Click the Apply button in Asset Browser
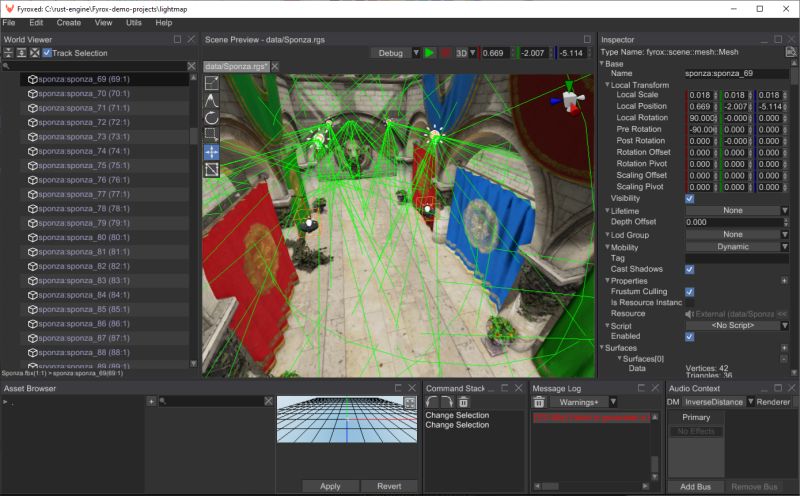The width and height of the screenshot is (800, 496). pos(330,486)
